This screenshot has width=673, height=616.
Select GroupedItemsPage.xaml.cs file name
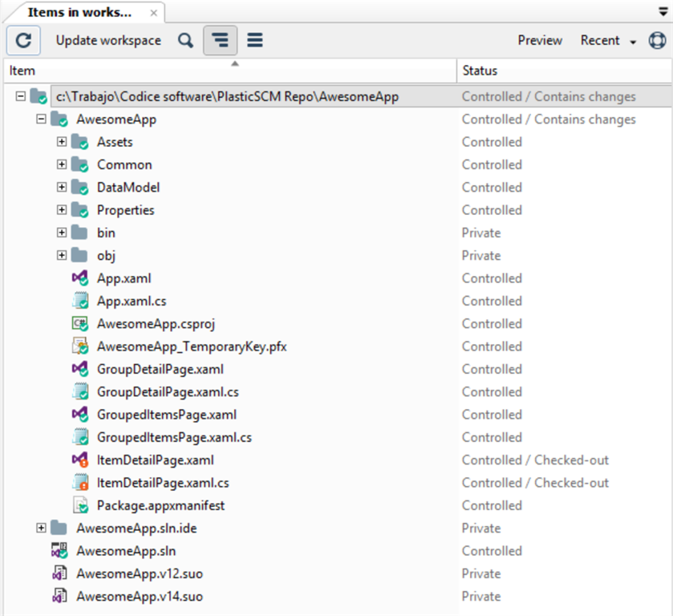pos(174,438)
